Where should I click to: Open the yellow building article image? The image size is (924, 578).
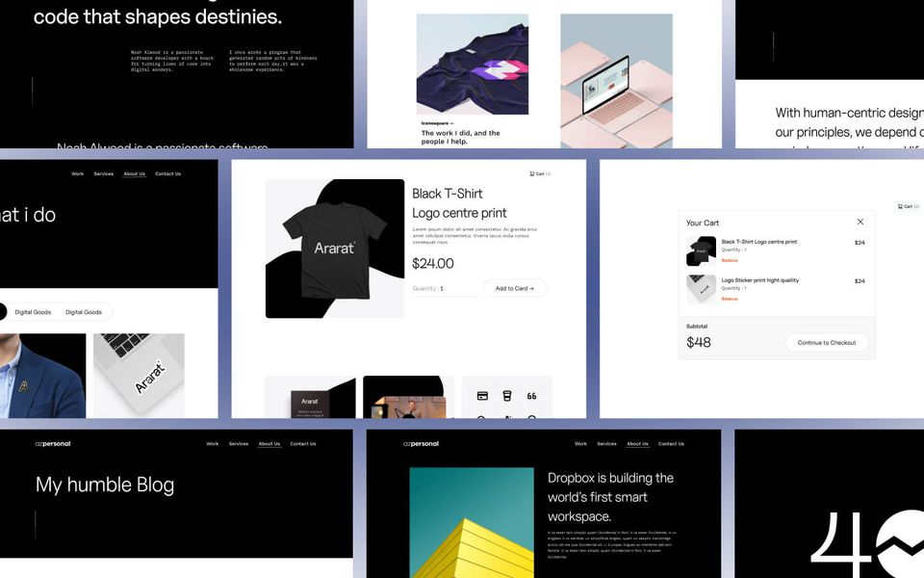(472, 522)
